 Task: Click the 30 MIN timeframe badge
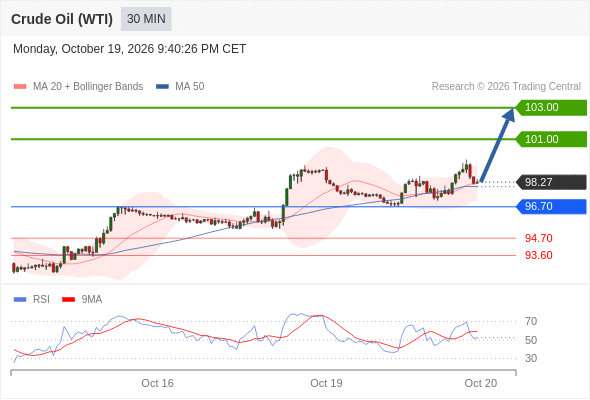click(x=146, y=19)
